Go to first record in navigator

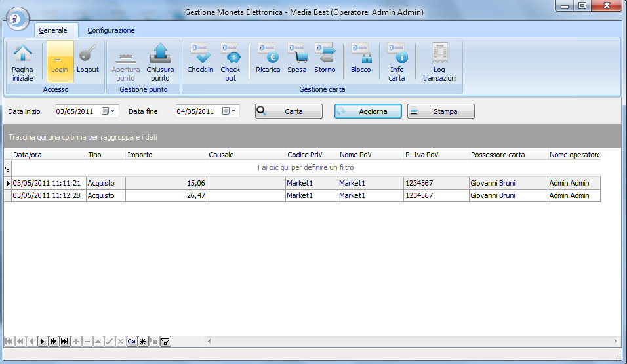tap(9, 342)
